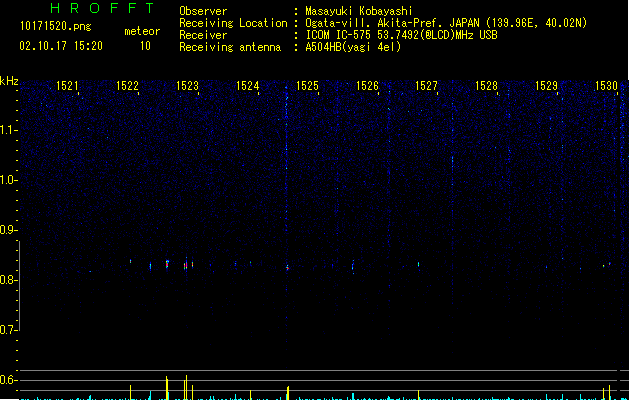The width and height of the screenshot is (629, 400).
Task: Select the file name 10171520.png
Action: coord(56,27)
